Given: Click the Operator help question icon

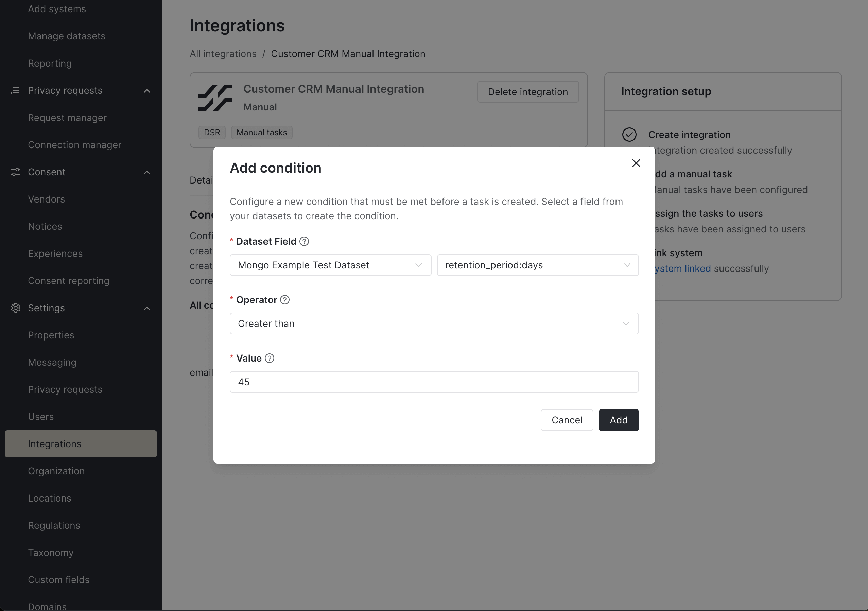Looking at the screenshot, I should 285,300.
